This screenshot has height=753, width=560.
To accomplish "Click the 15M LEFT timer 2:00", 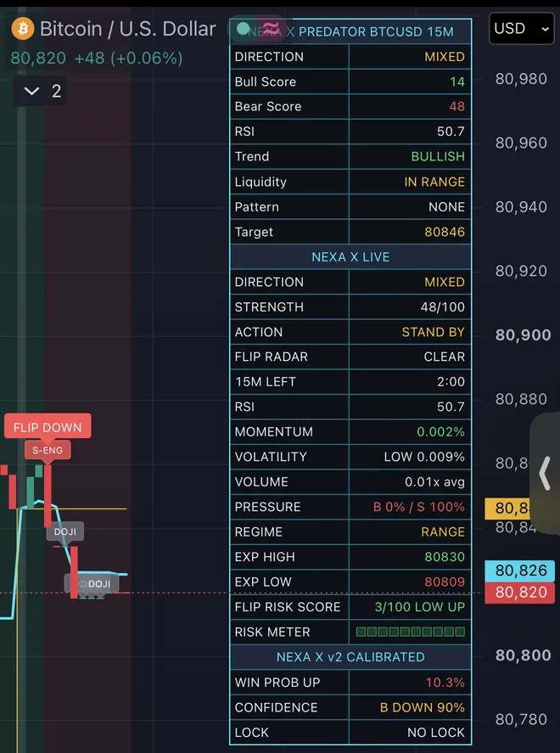I will pos(451,382).
